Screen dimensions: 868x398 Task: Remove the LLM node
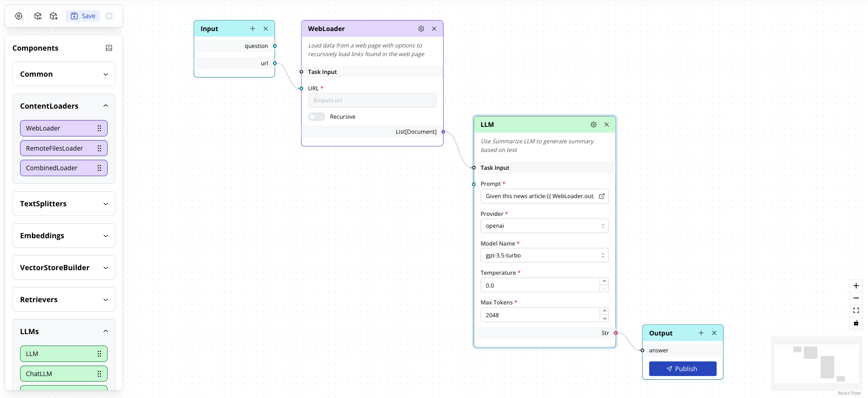pyautogui.click(x=607, y=125)
